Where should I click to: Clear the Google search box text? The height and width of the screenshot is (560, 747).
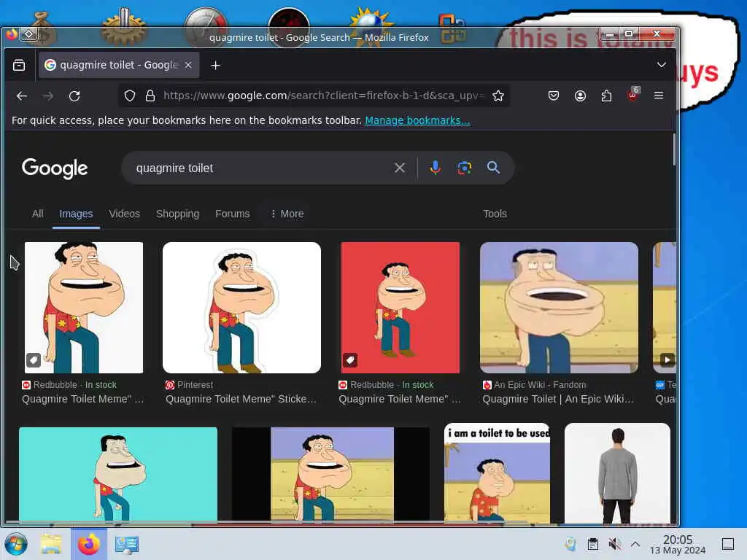400,168
